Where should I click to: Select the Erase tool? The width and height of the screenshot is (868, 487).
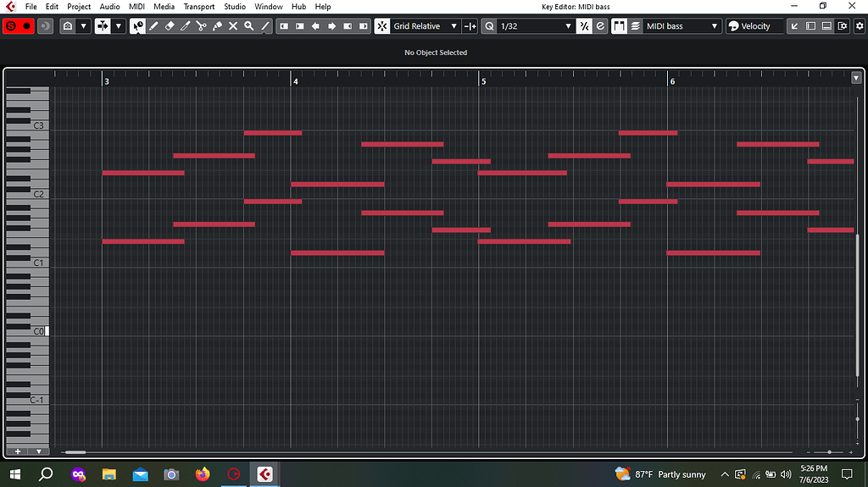point(170,26)
